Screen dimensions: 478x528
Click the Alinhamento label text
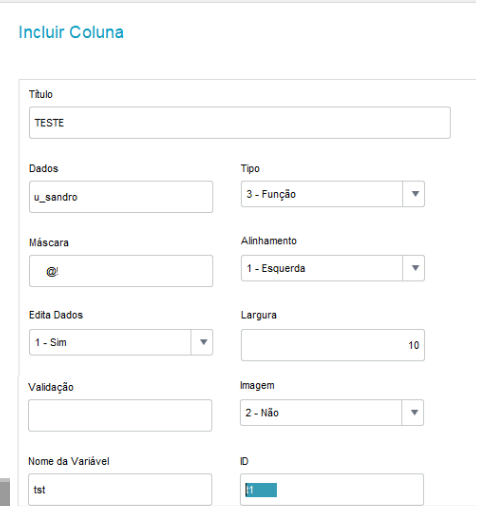[269, 241]
